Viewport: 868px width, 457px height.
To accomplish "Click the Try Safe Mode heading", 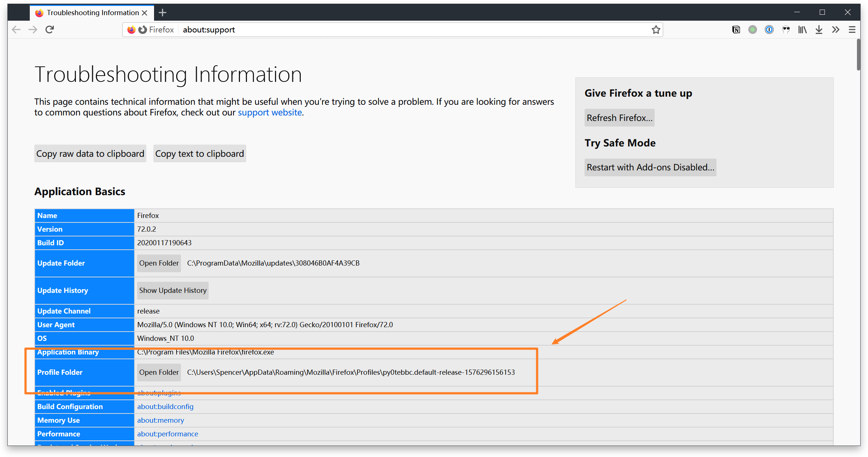I will [620, 143].
